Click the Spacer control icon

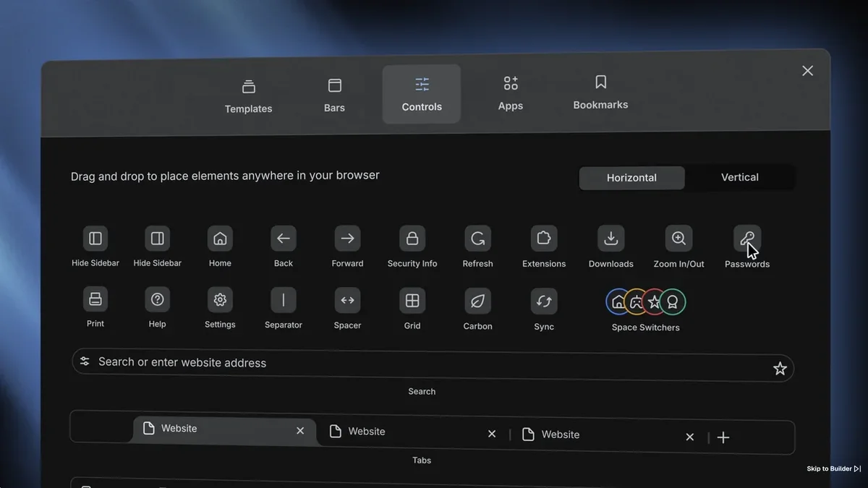pyautogui.click(x=347, y=300)
